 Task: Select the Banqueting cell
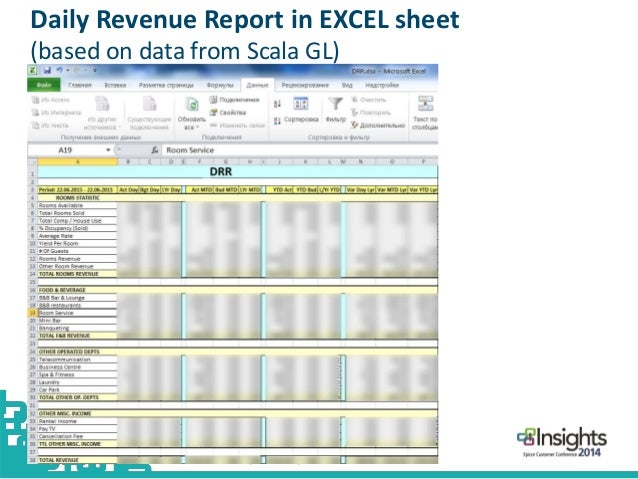click(77, 328)
